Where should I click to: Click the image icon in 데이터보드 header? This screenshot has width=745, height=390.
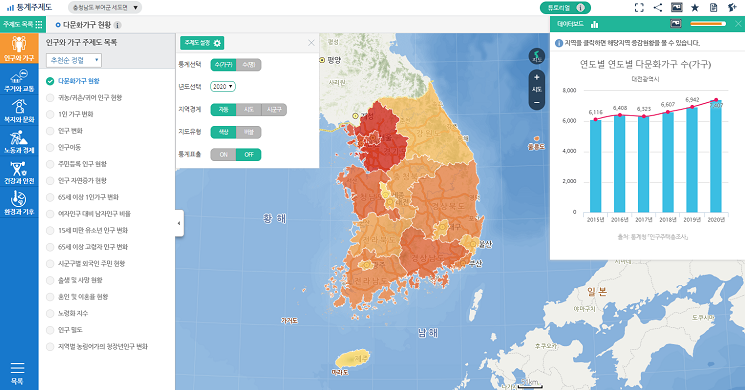point(675,23)
